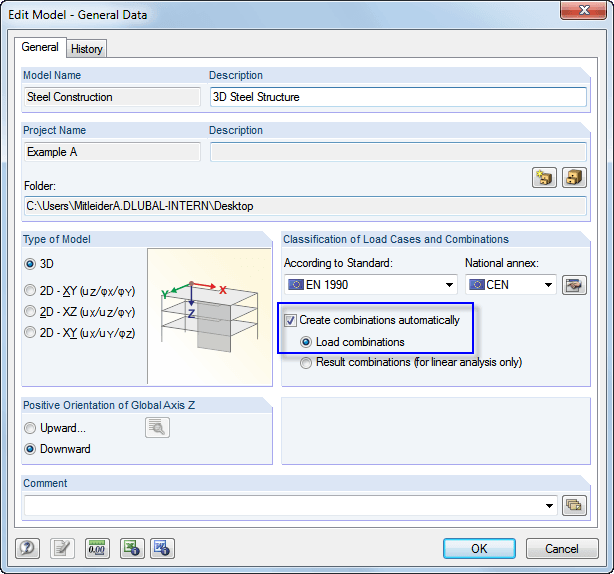Open the Project Manager box icon
The height and width of the screenshot is (574, 614).
(574, 178)
